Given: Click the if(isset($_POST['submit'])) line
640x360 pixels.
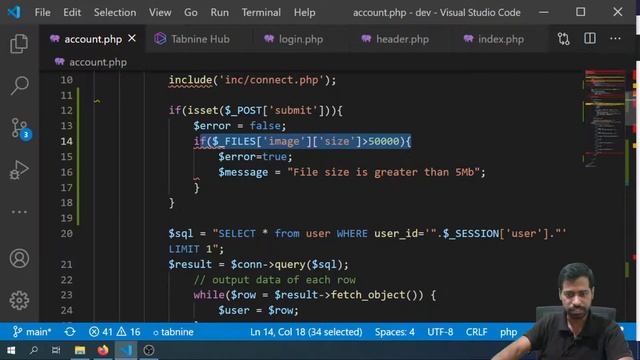Looking at the screenshot, I should point(256,111).
